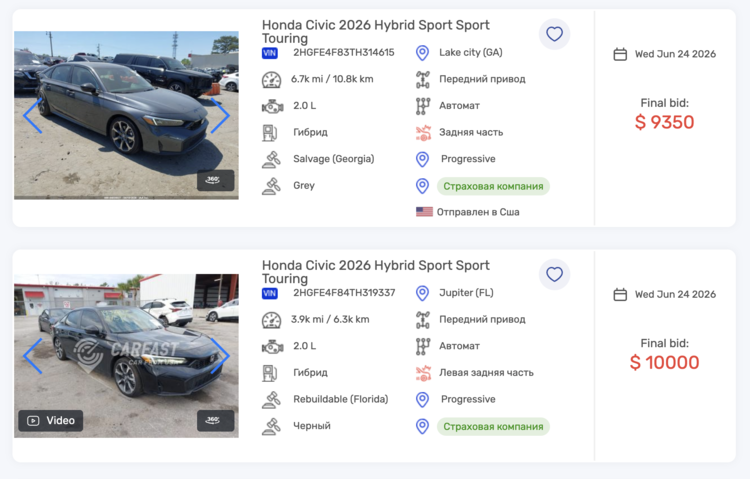Click US flag beside Отправлен в Сша
Screen dimensions: 750x479
pyautogui.click(x=424, y=212)
